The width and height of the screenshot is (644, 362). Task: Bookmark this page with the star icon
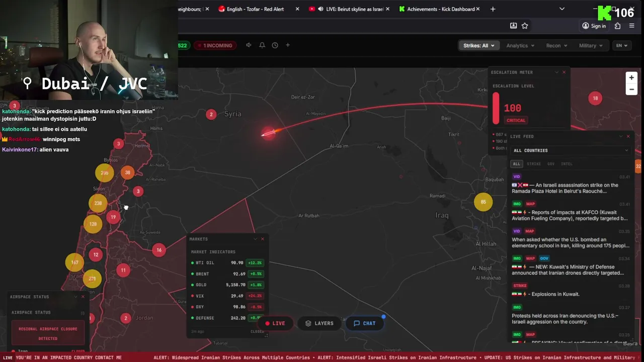[525, 26]
